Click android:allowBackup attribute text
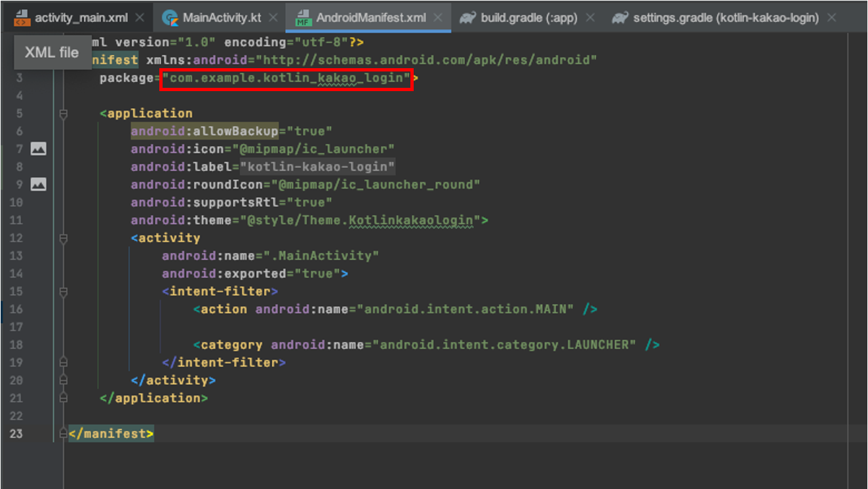The height and width of the screenshot is (489, 868). 205,131
